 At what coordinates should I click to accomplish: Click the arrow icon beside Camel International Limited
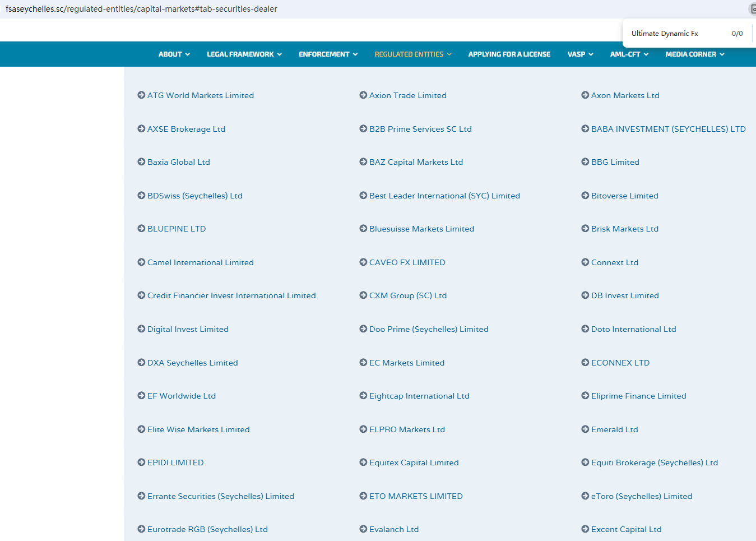point(141,262)
